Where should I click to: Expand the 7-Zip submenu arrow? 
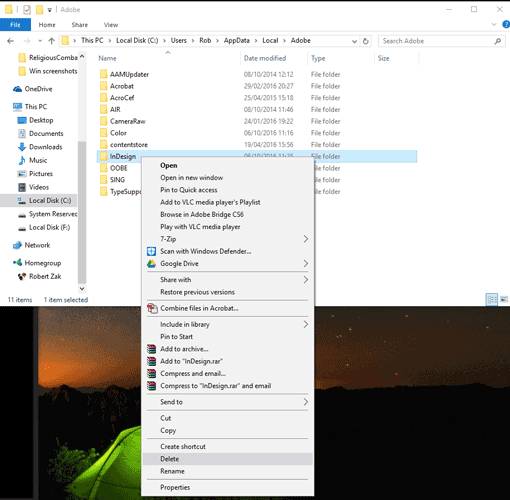(305, 239)
